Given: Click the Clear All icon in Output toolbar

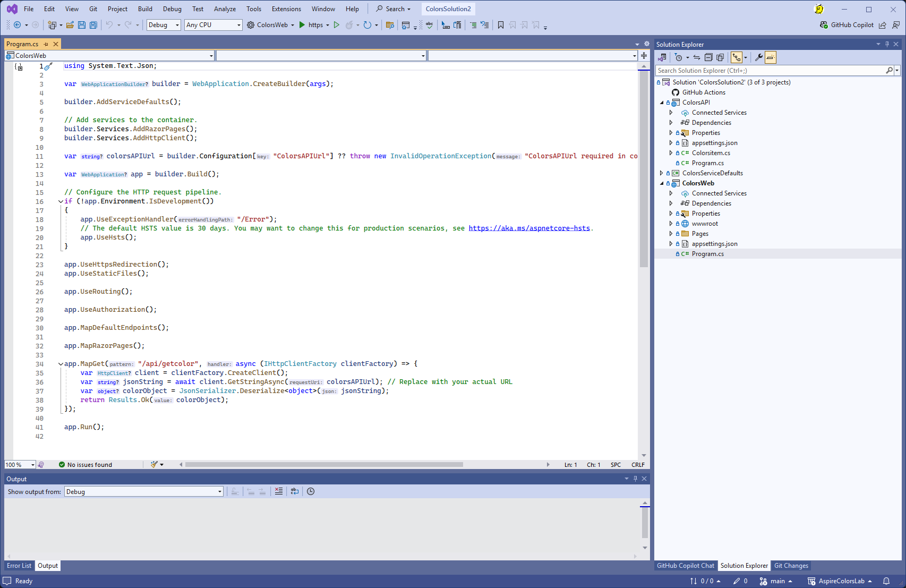Looking at the screenshot, I should [x=279, y=491].
